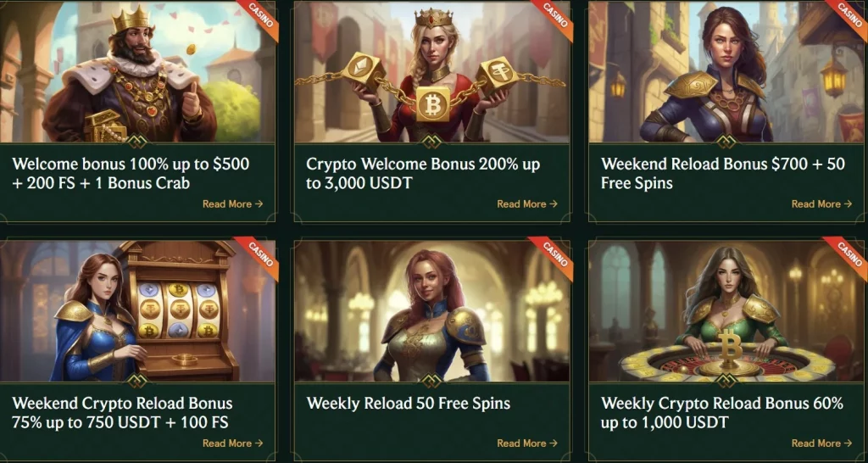This screenshot has height=463, width=868.
Task: Open Read More for Weekend Crypto Reload Bonus
Action: pos(232,443)
